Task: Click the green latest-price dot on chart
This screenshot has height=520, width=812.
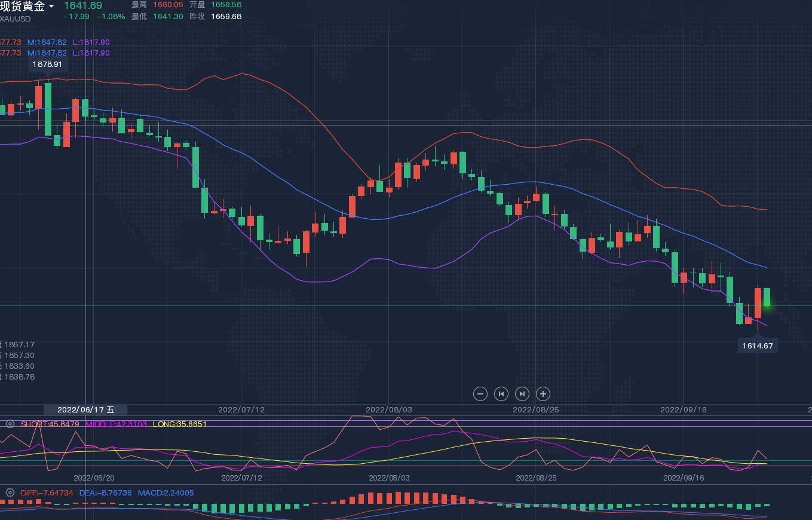Action: point(767,305)
